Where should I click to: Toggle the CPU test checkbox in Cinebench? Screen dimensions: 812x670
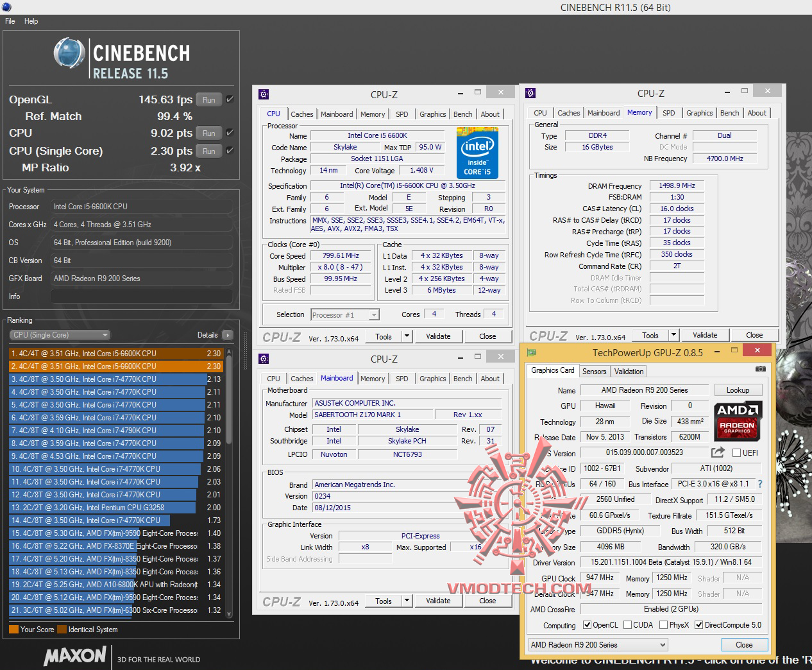230,133
